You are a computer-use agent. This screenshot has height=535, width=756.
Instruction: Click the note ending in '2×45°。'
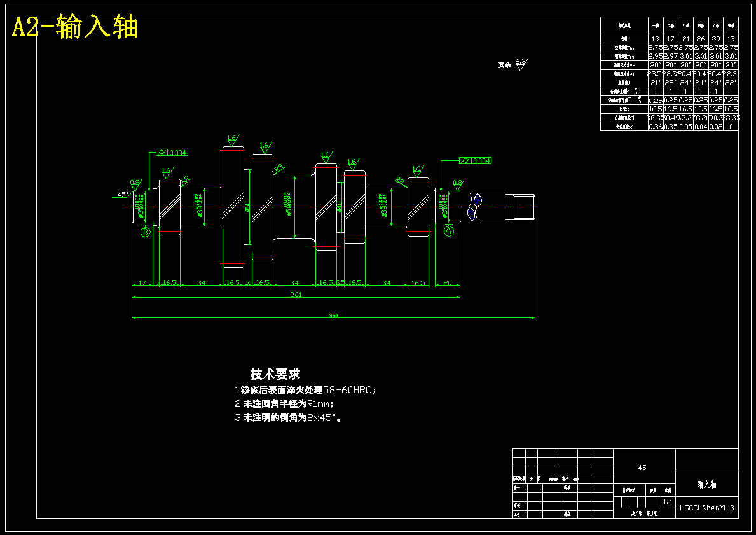[289, 418]
